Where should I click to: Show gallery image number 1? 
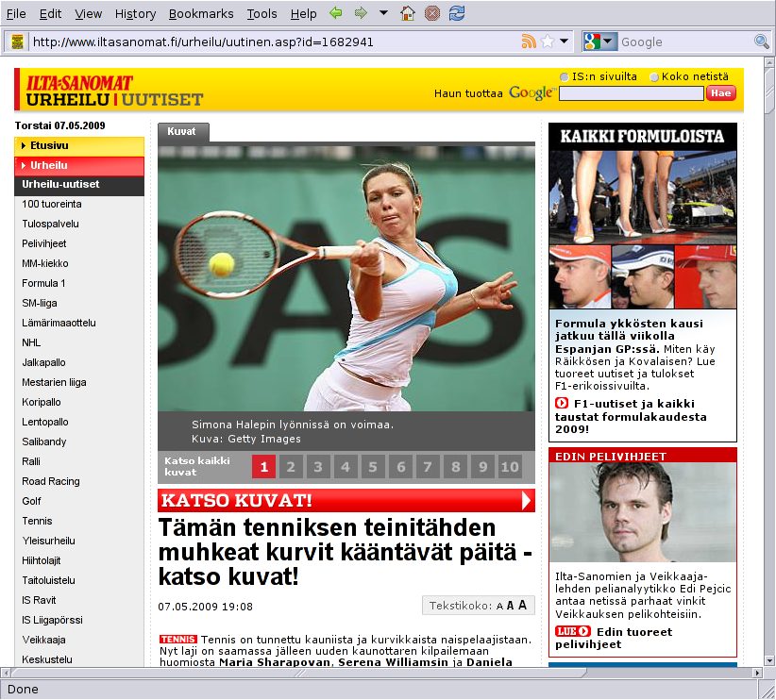pos(263,466)
